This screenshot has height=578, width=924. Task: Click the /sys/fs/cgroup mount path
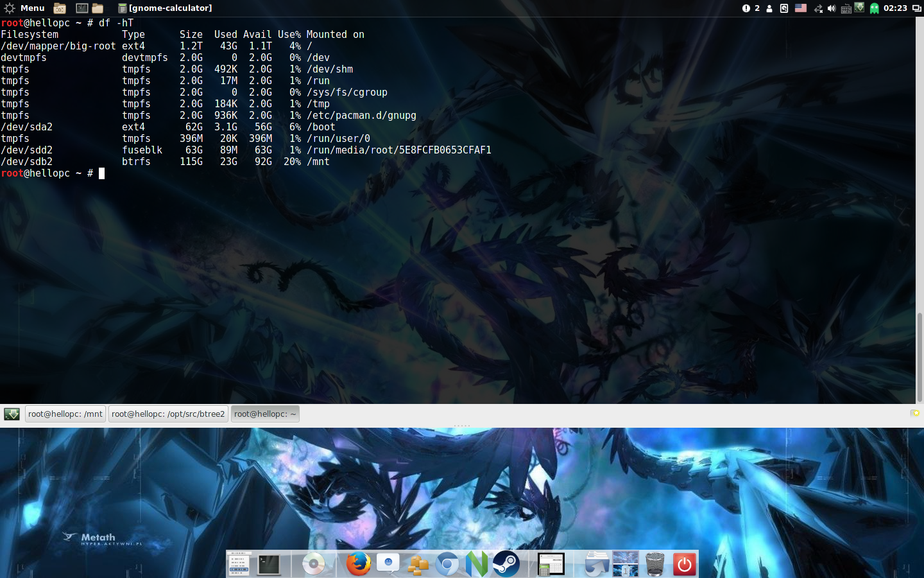click(x=347, y=92)
